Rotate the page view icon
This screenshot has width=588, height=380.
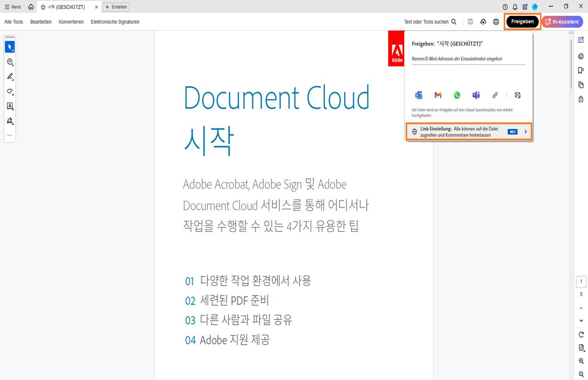581,335
